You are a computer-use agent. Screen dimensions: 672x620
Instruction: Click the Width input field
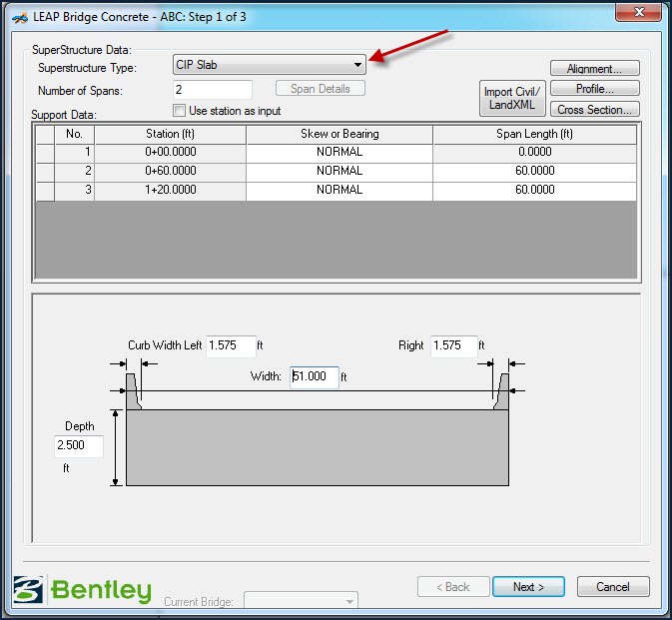315,377
